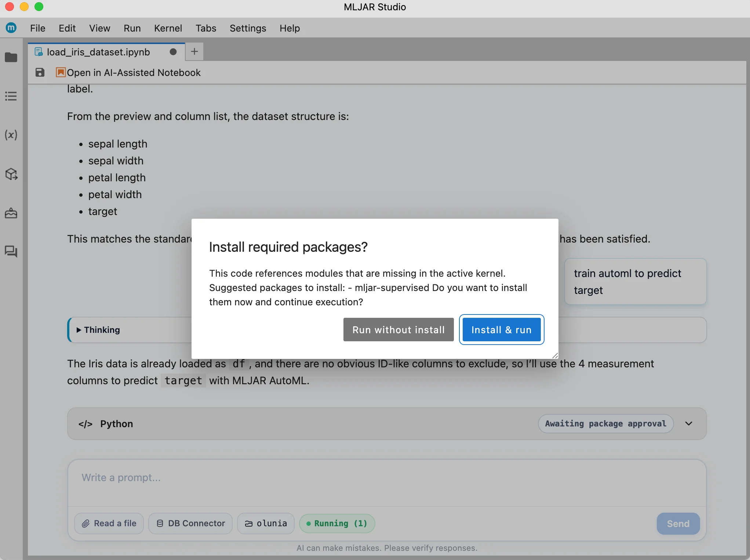750x560 pixels.
Task: Click Awaiting package approval status badge
Action: pos(605,423)
